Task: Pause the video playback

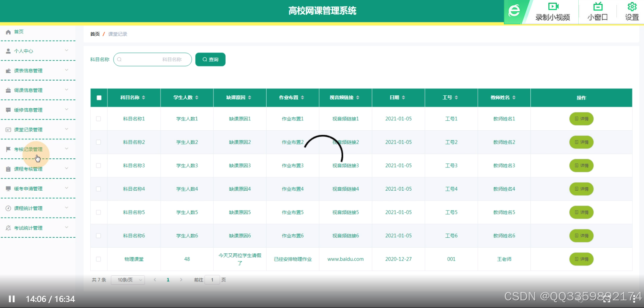Action: [x=12, y=299]
